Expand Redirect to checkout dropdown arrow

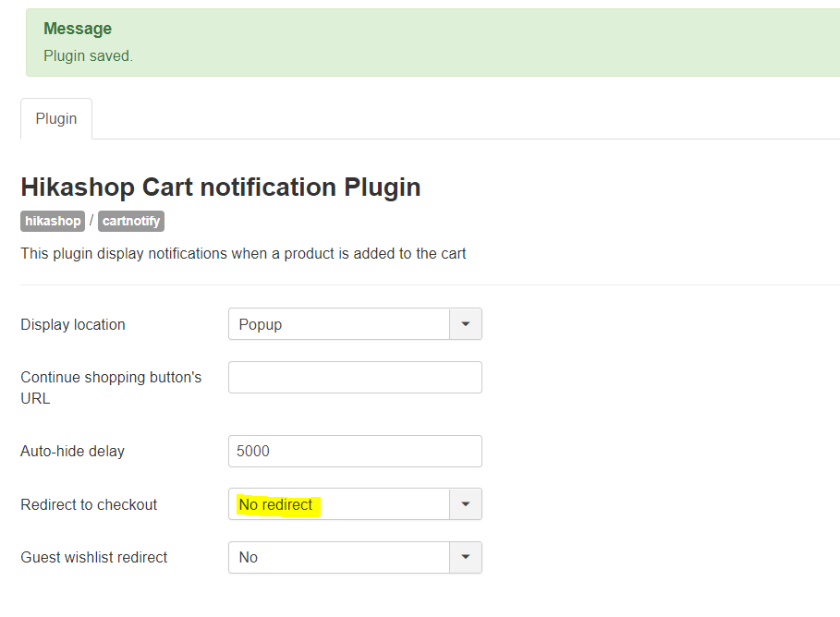coord(466,504)
